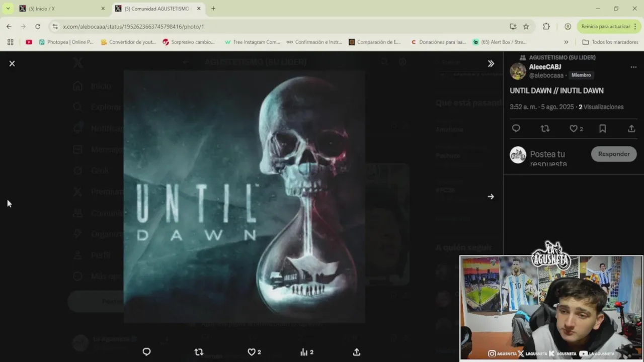This screenshot has width=644, height=362.
Task: Click the install app icon in address bar
Action: point(513,26)
